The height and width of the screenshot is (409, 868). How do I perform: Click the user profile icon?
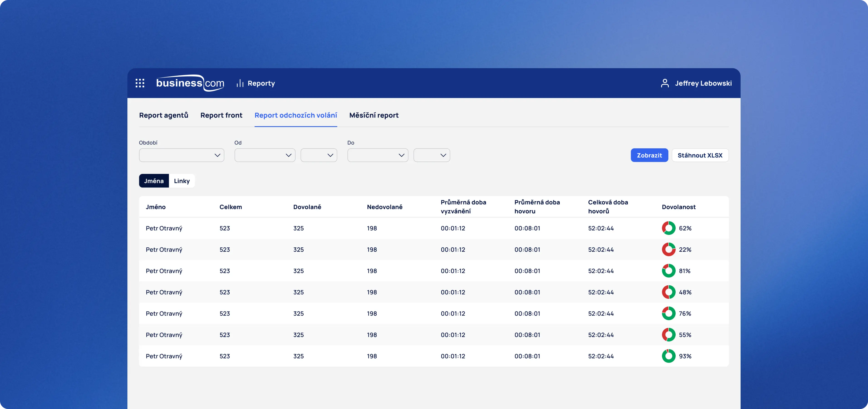665,83
